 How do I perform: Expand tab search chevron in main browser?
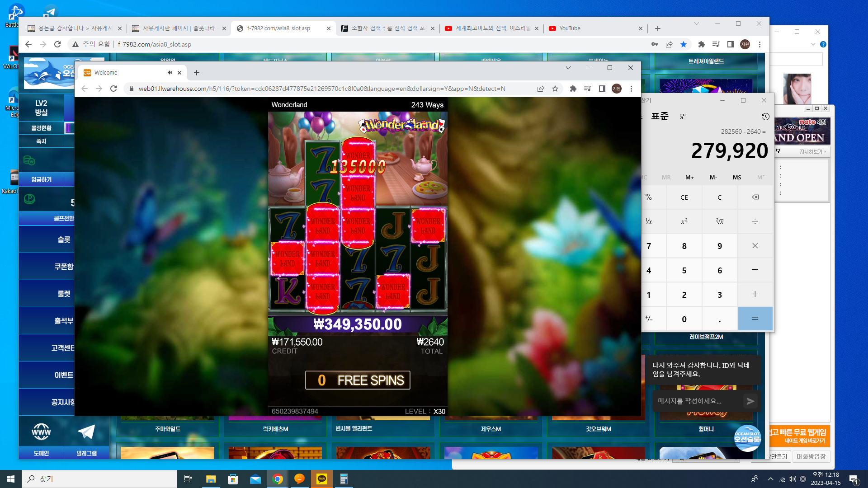(x=697, y=23)
